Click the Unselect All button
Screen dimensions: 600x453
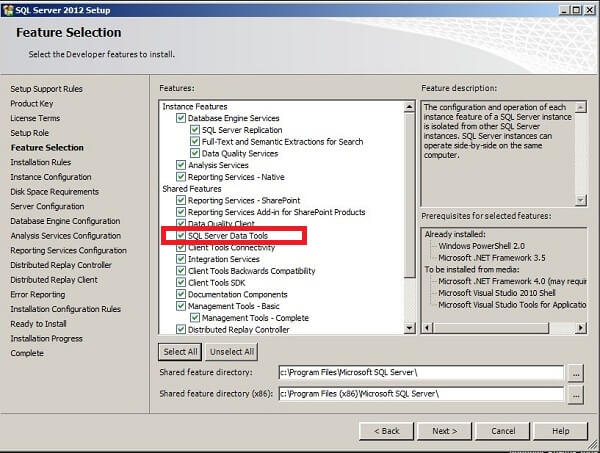coord(232,352)
